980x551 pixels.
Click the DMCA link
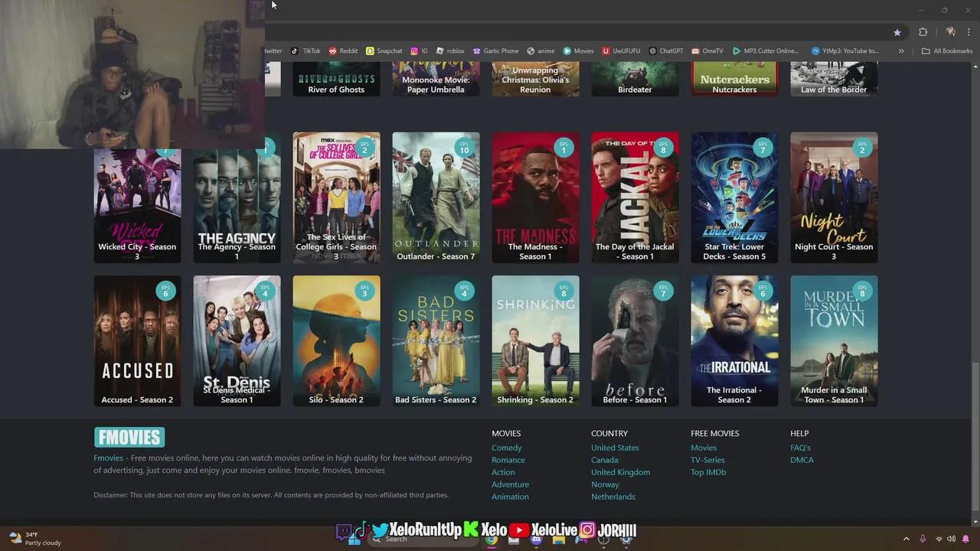802,459
